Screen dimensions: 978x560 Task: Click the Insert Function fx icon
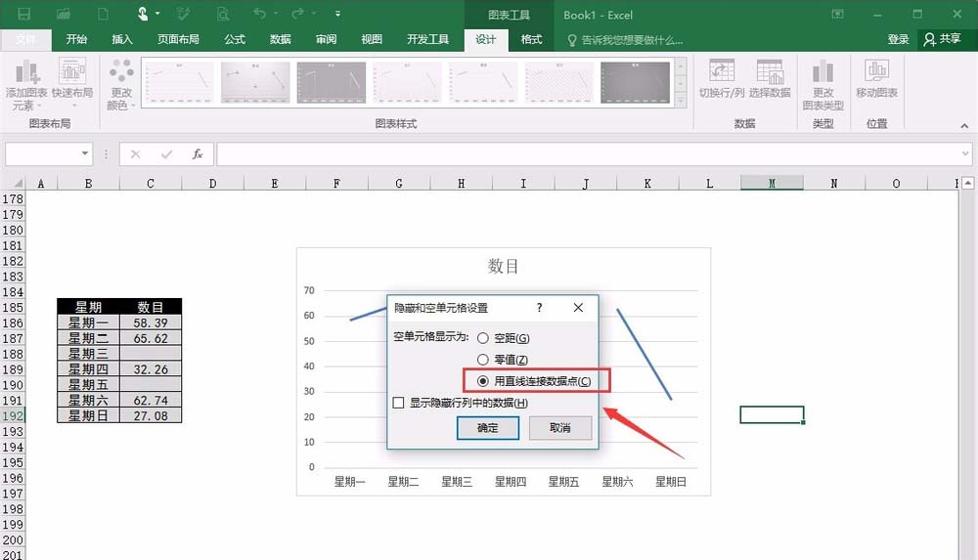(x=198, y=154)
